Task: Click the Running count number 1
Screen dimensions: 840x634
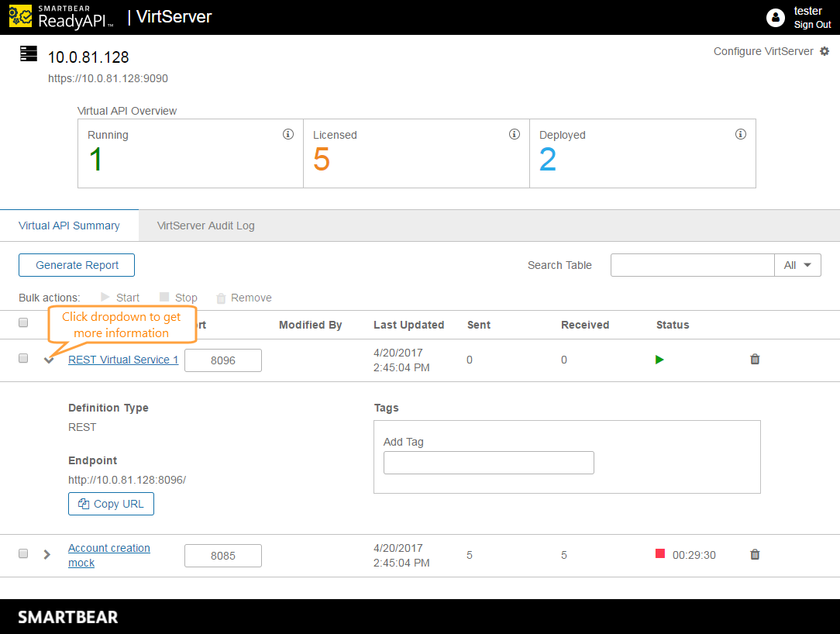Action: [x=96, y=159]
